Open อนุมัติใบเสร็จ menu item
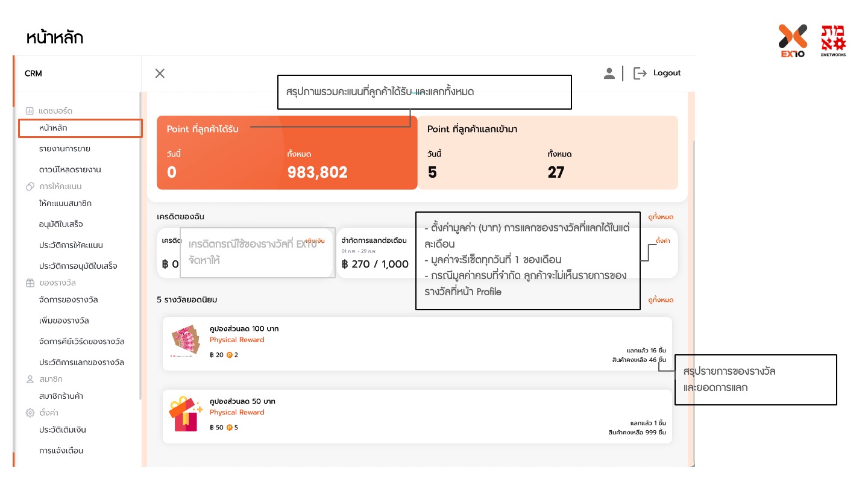 pyautogui.click(x=61, y=225)
